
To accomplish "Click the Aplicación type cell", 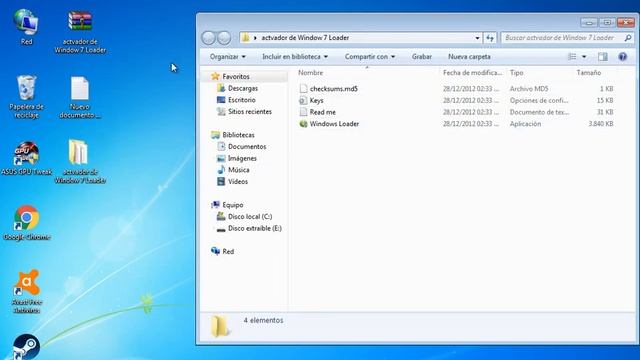I will [x=525, y=124].
